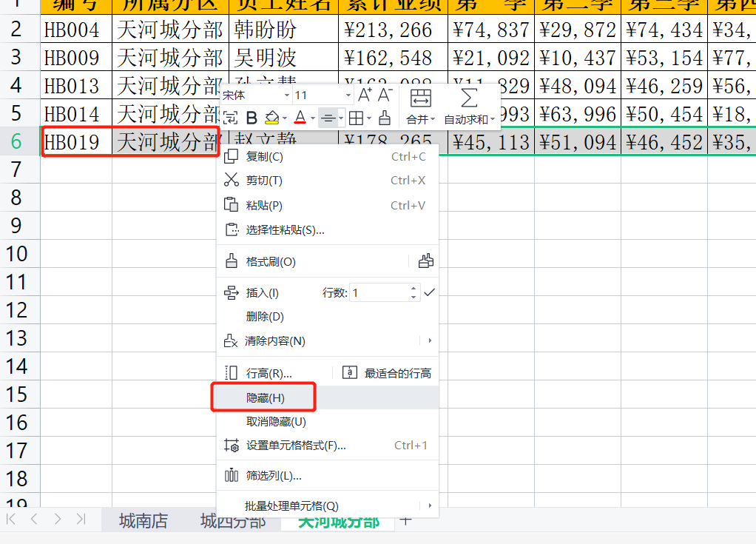Apply red font color
The width and height of the screenshot is (756, 544).
tap(300, 118)
